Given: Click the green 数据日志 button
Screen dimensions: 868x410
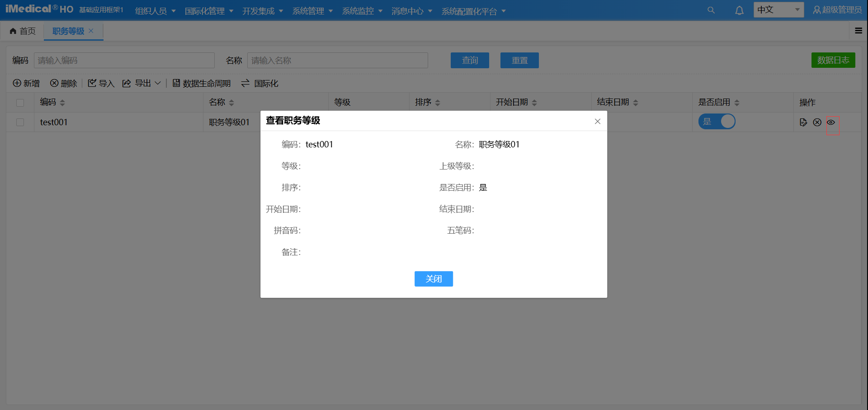Looking at the screenshot, I should [x=833, y=60].
